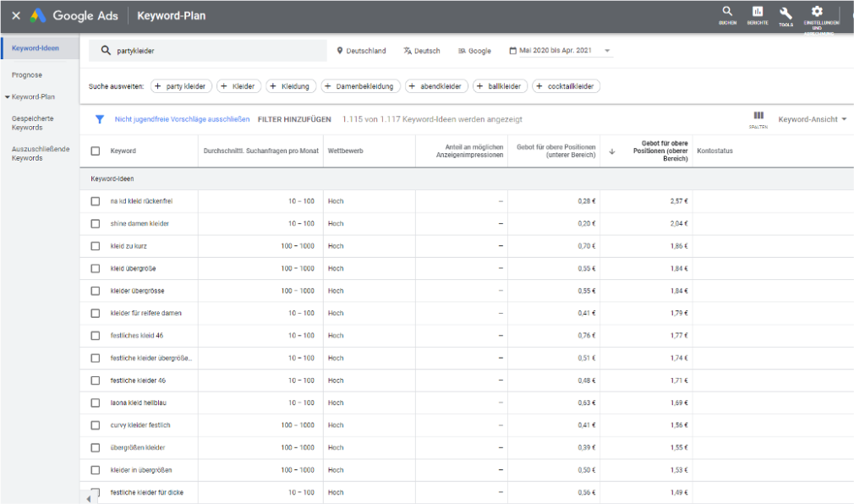The width and height of the screenshot is (854, 504).
Task: Add 'abendkleider' suggestion chip
Action: click(436, 86)
